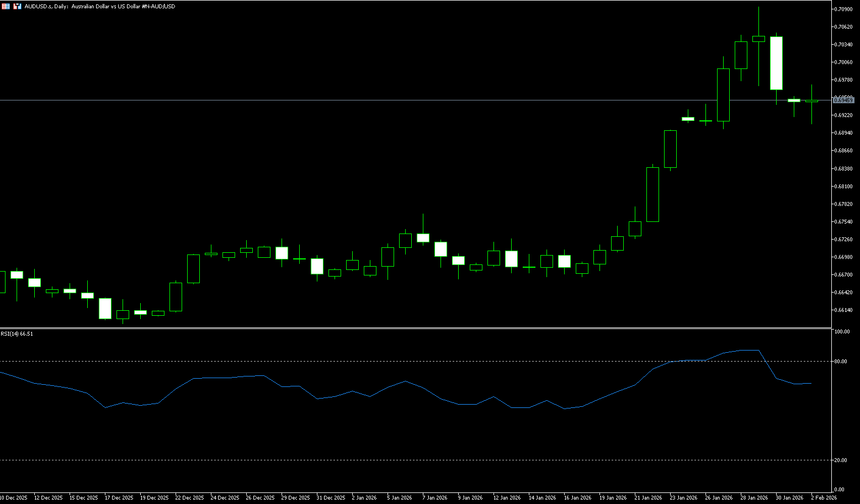
Task: Click the 5 Jan 2026 date label
Action: [400, 498]
